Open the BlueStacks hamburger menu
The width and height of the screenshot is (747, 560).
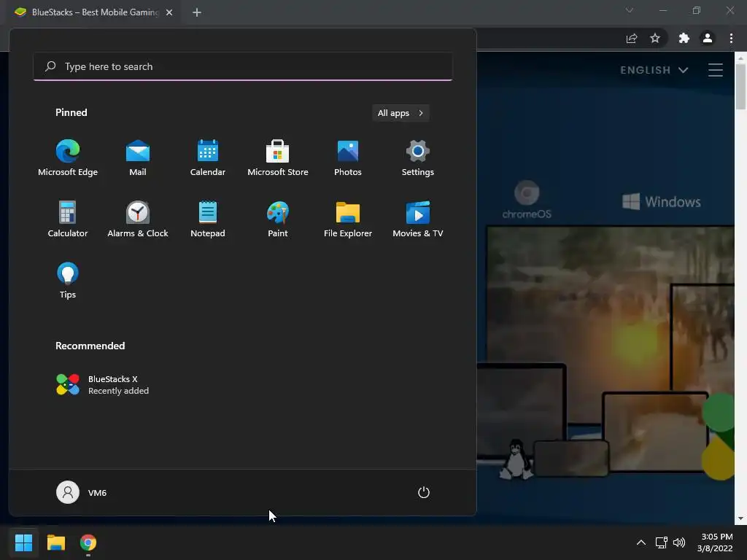pos(716,70)
